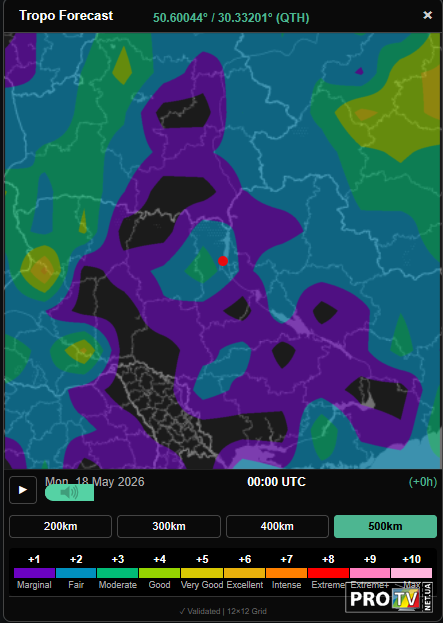Select the 300km range button
Viewport: 443px width, 623px height.
click(169, 526)
